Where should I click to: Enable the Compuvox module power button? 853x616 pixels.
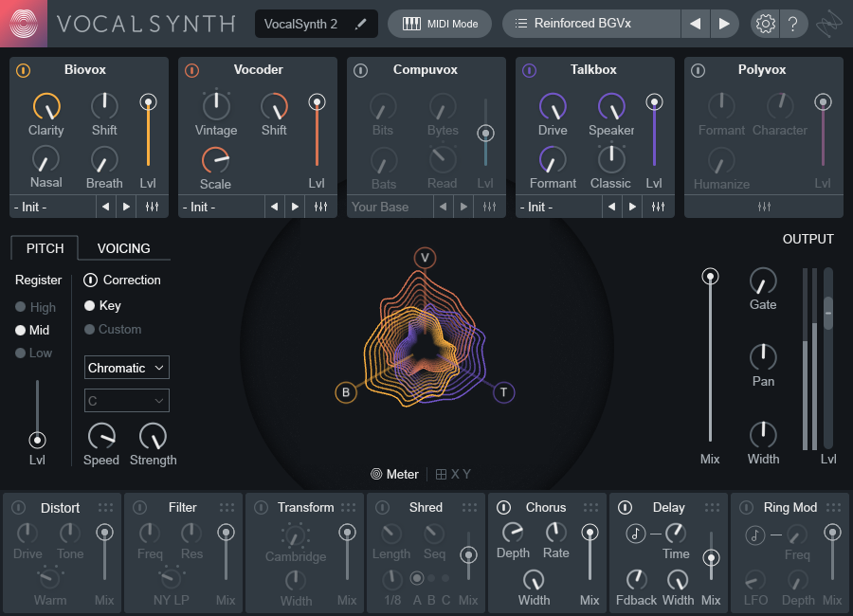(x=361, y=70)
